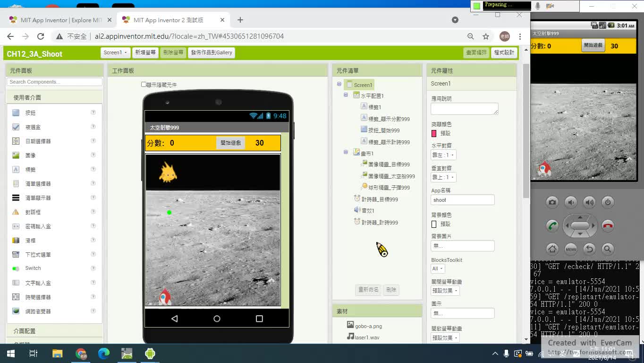
Task: Open the 突顯顏色 pink color swatch
Action: (x=434, y=133)
